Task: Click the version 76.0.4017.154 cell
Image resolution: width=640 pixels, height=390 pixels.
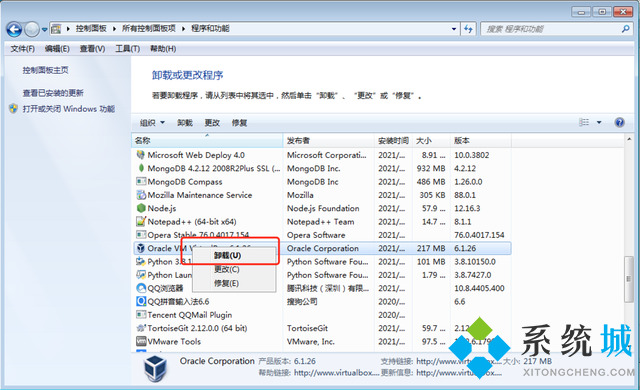Action: 479,235
